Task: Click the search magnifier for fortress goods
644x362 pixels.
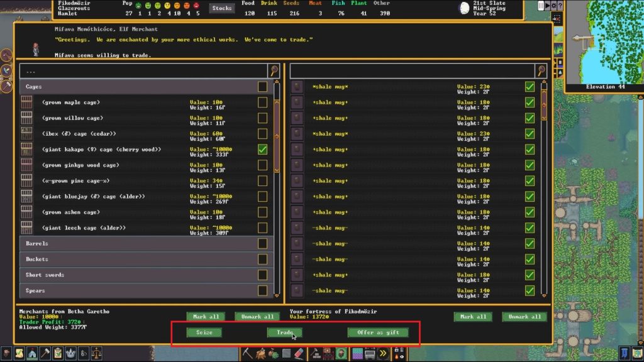Action: [541, 71]
